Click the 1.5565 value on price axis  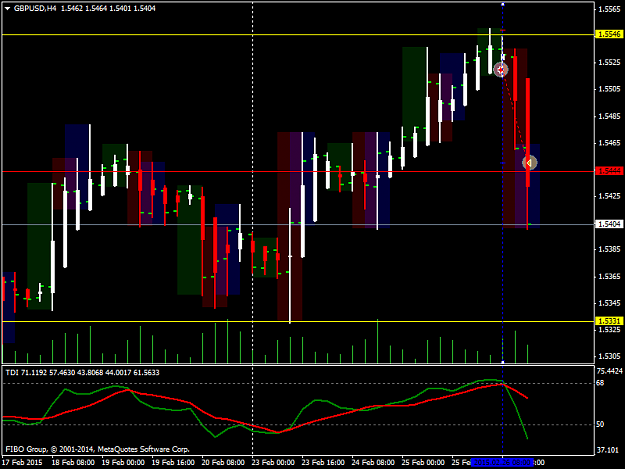tap(610, 10)
